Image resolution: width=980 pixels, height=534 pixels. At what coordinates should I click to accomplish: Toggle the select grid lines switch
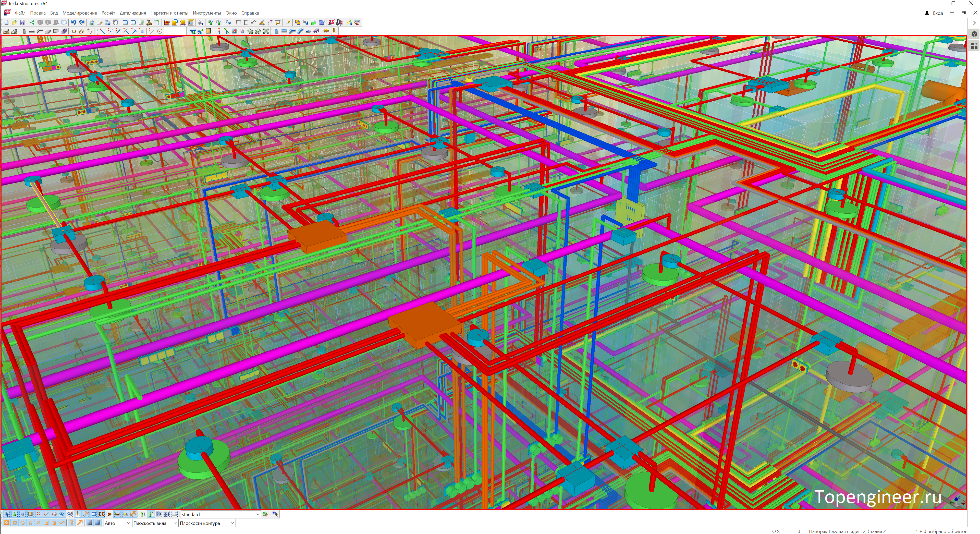[70, 514]
